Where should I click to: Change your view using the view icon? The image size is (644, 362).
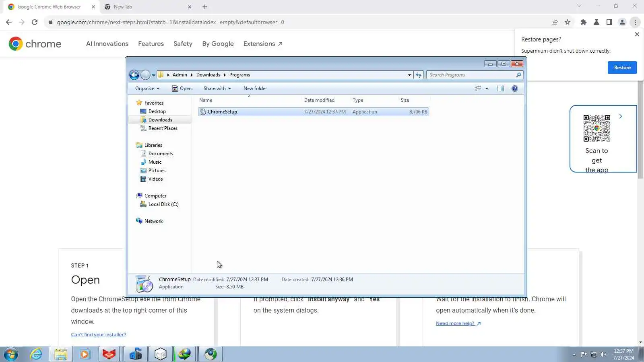point(478,88)
